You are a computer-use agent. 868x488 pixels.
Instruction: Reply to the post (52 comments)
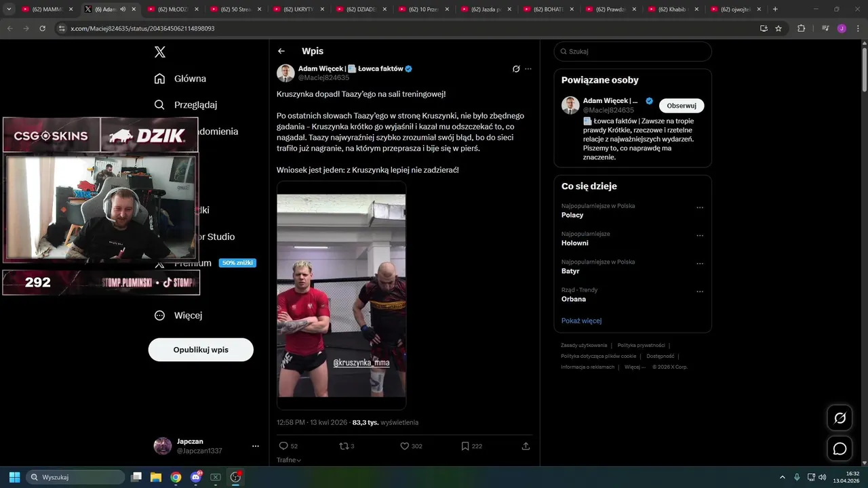click(x=288, y=446)
